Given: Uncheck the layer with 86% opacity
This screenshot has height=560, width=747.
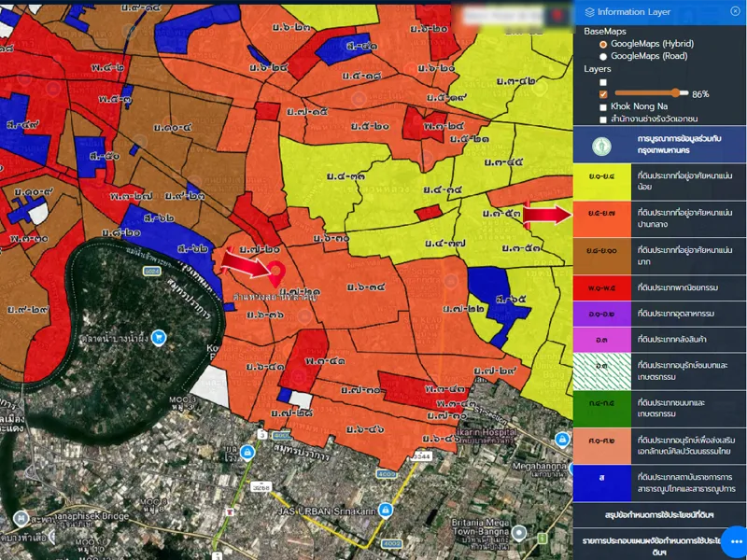Looking at the screenshot, I should pos(603,94).
